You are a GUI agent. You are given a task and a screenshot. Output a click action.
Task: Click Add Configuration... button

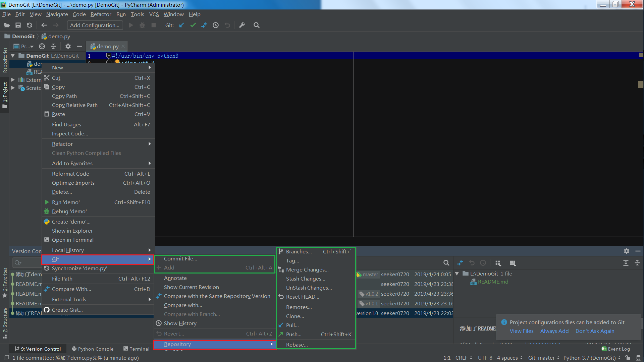95,25
